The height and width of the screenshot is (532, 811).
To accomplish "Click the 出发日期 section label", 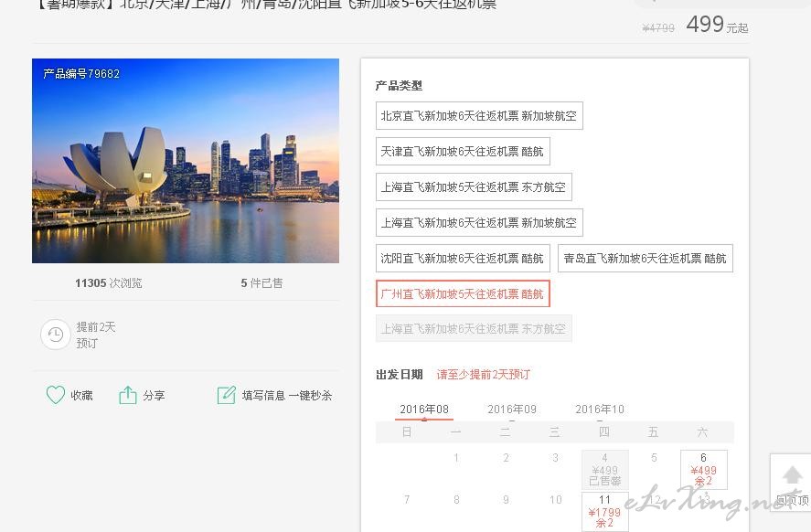I will coord(400,374).
